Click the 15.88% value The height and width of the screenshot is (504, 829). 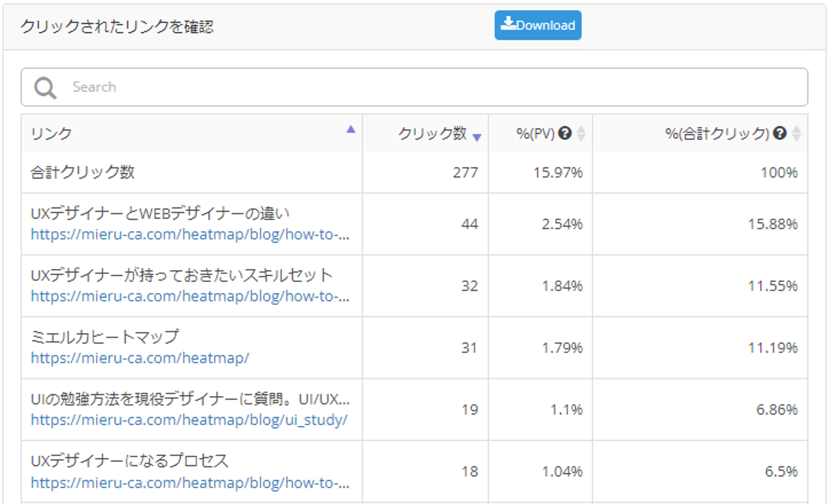click(772, 224)
